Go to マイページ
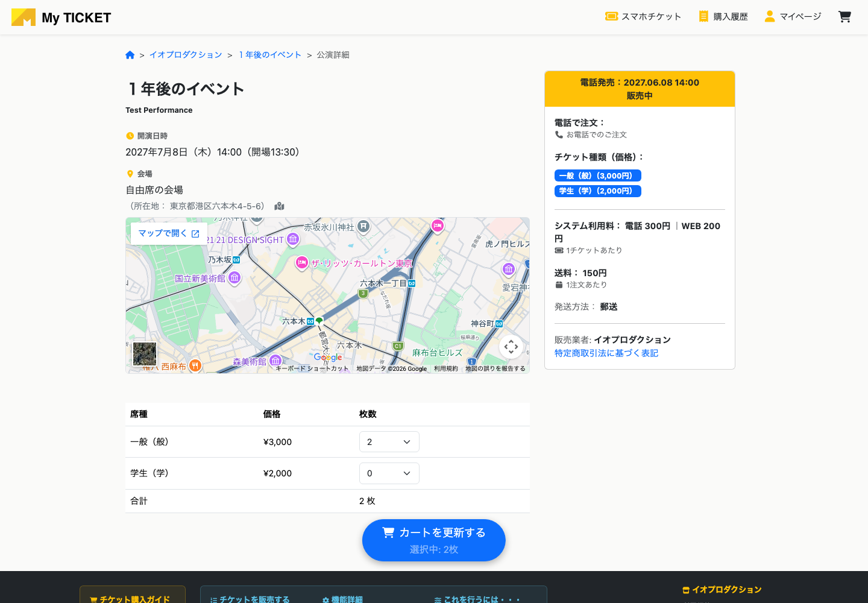This screenshot has height=603, width=868. point(793,17)
